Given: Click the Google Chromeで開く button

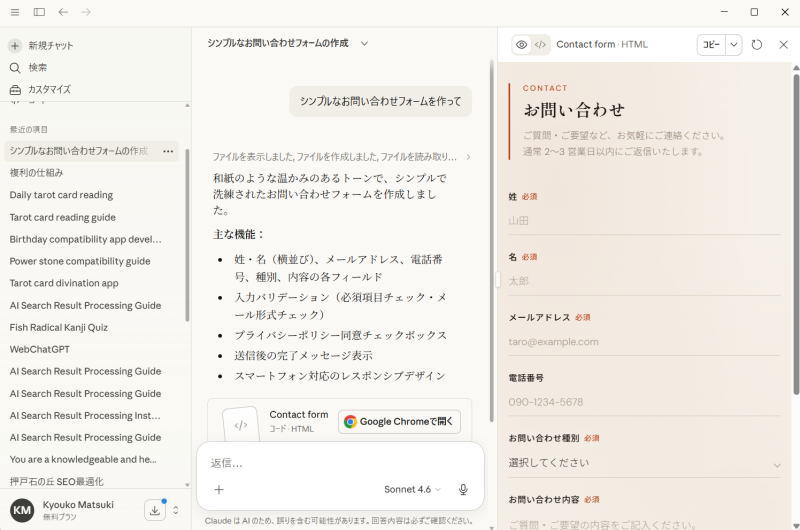Looking at the screenshot, I should coord(399,421).
